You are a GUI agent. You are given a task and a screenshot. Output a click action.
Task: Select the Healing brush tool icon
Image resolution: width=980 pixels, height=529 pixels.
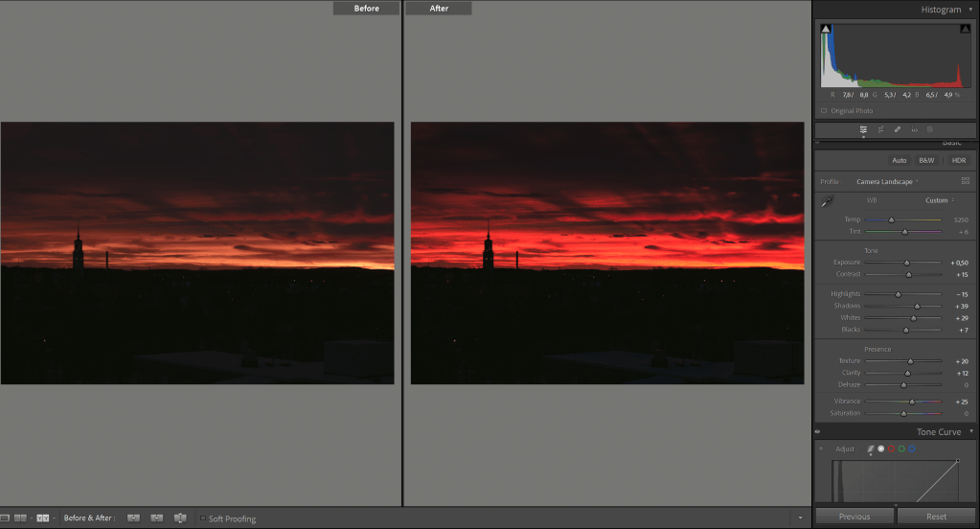[898, 129]
